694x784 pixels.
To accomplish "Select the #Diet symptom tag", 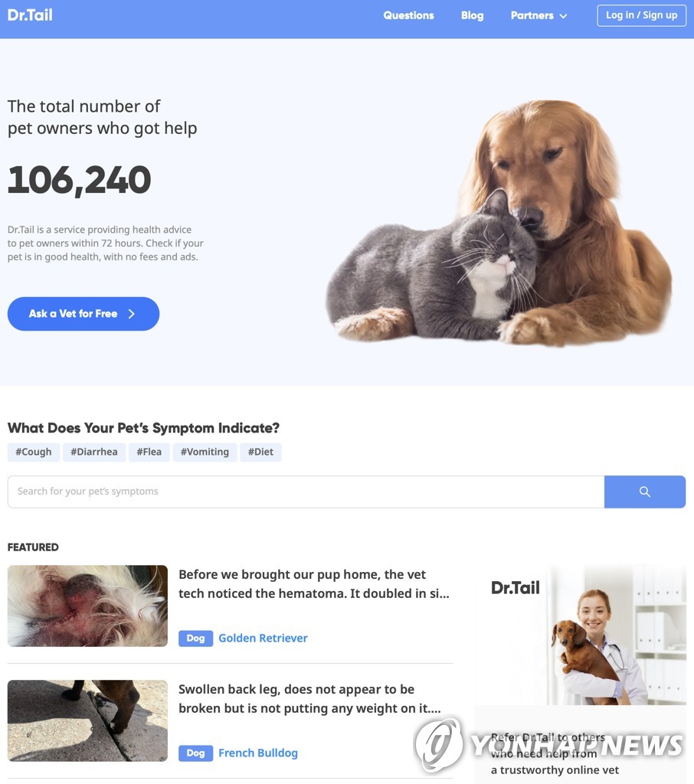I will tap(260, 452).
